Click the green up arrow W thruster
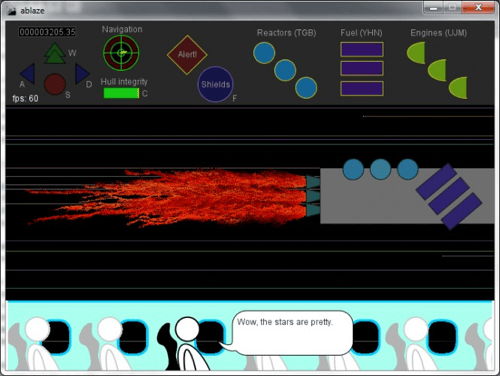Screen dimensions: 500x376 tap(54, 53)
